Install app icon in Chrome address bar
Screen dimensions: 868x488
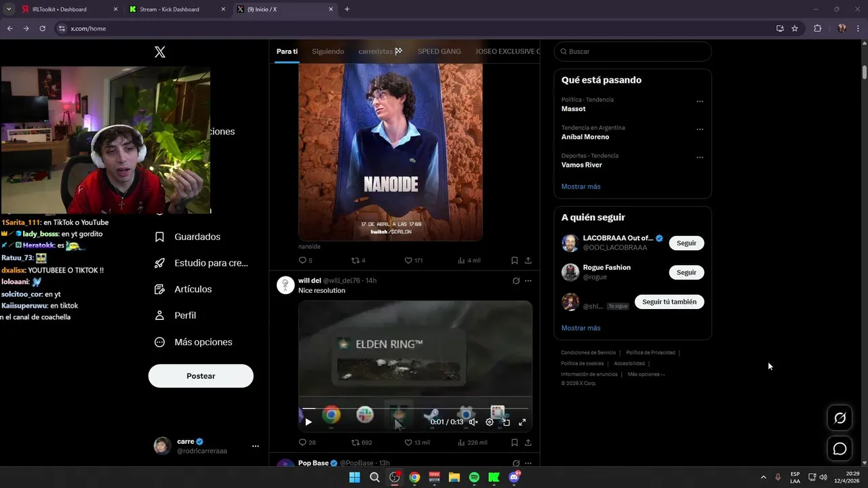780,28
